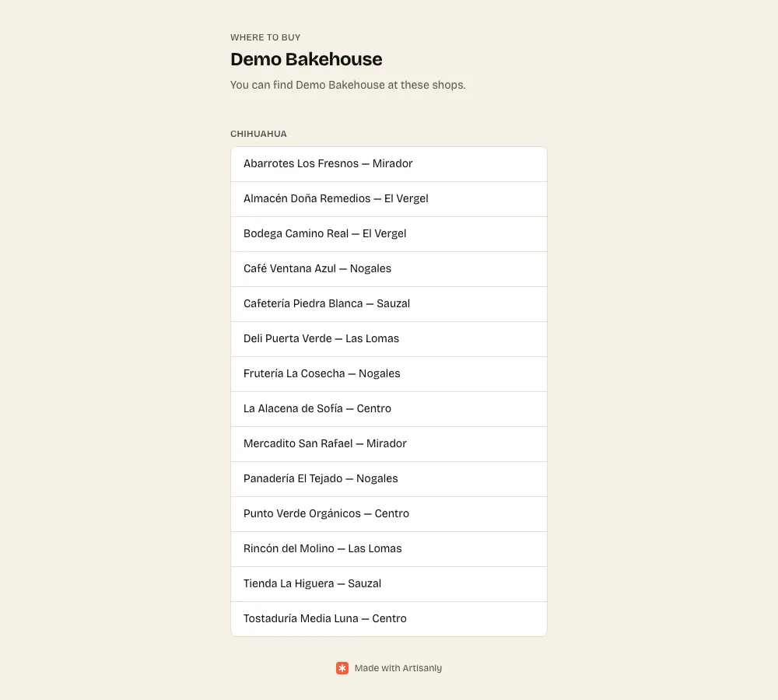This screenshot has height=700, width=778.
Task: Click the CHIHUAHUA section label
Action: 258,134
